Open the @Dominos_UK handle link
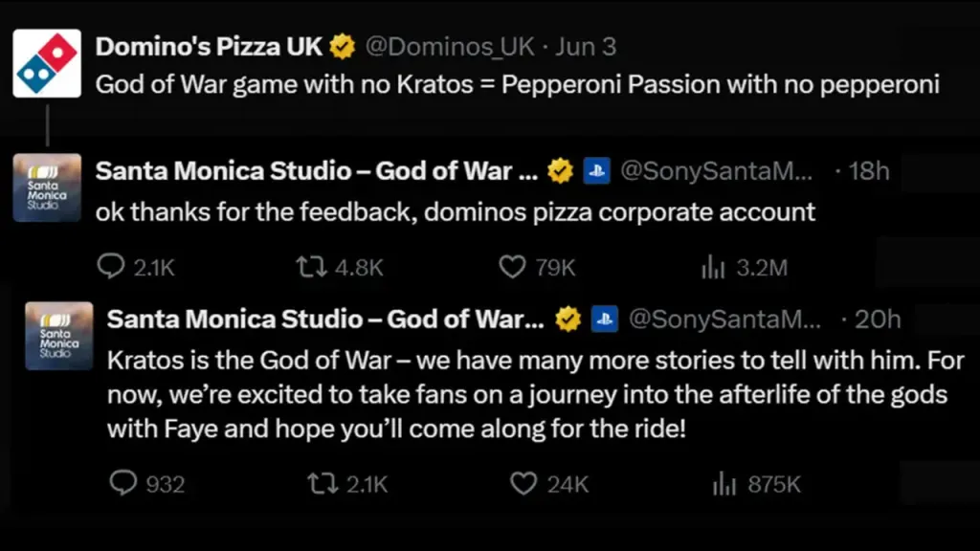The image size is (980, 551). (450, 47)
